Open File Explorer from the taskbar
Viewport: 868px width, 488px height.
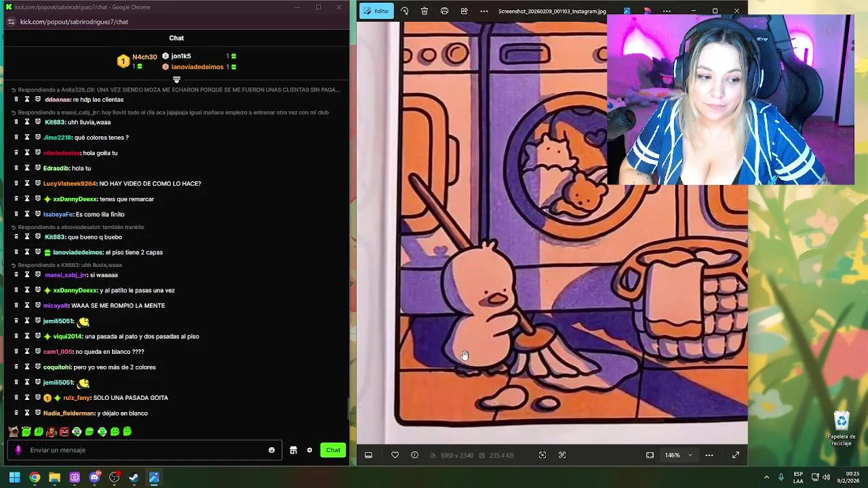point(54,477)
